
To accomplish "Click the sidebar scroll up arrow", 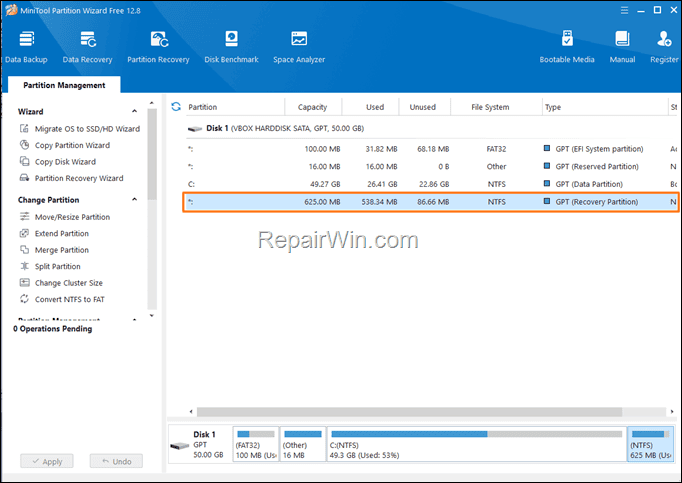I will tap(152, 103).
